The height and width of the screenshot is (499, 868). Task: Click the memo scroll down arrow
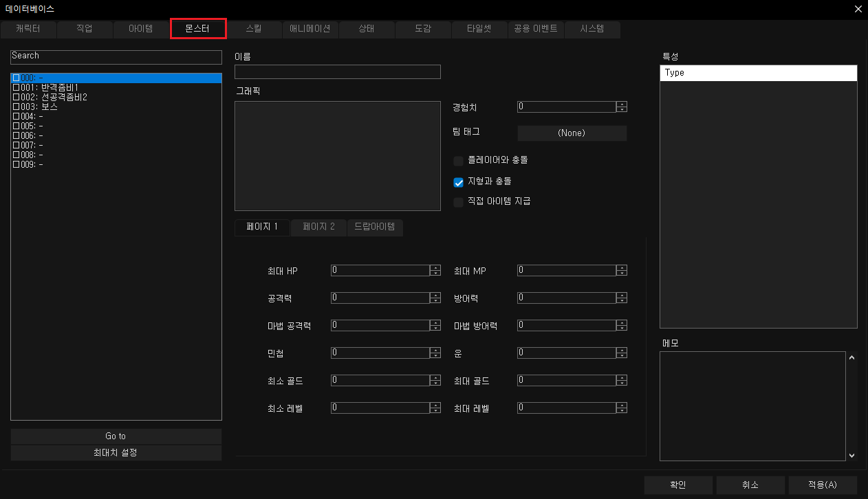click(851, 455)
